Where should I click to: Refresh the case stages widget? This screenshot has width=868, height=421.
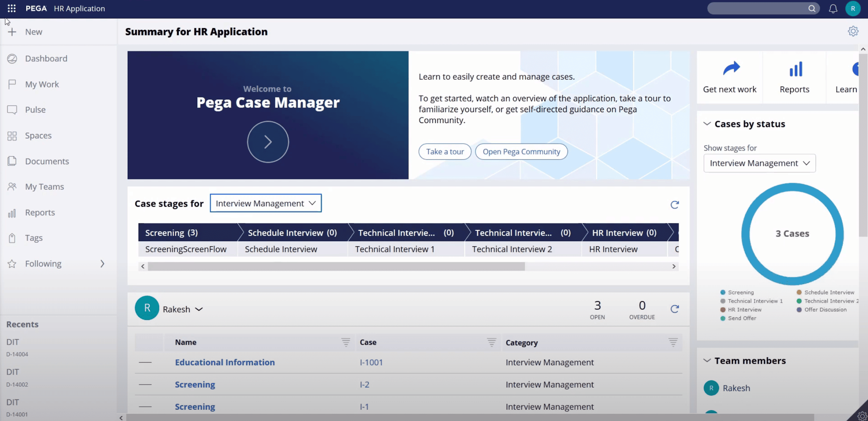click(x=674, y=205)
